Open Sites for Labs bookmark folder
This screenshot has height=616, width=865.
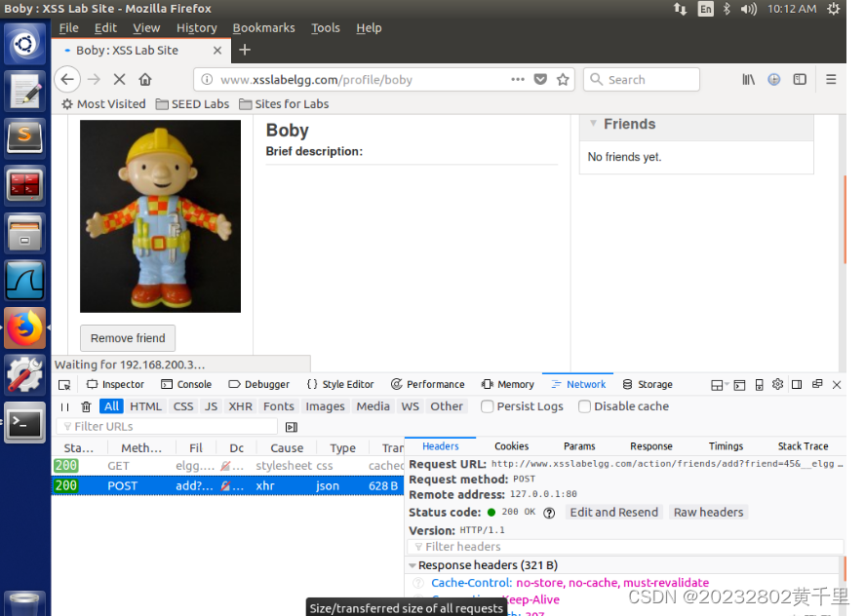(284, 103)
